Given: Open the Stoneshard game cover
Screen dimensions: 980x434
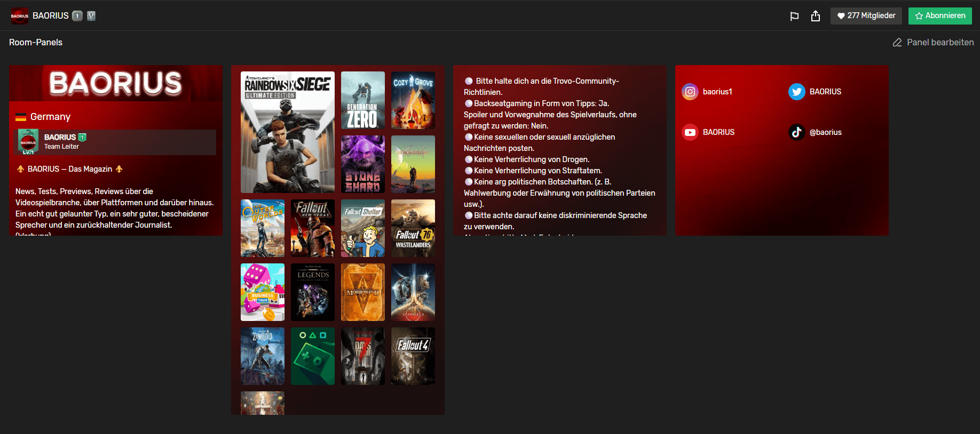Looking at the screenshot, I should point(363,164).
